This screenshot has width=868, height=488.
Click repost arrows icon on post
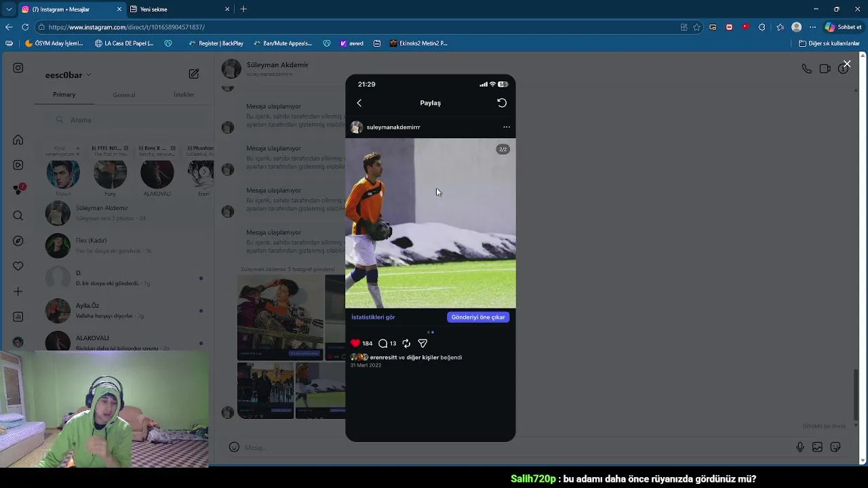pos(406,344)
